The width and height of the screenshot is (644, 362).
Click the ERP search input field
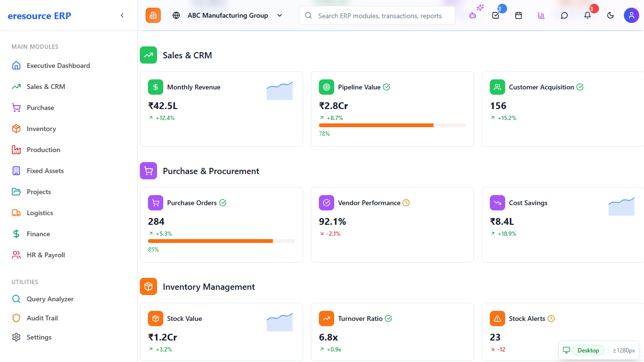pyautogui.click(x=381, y=16)
